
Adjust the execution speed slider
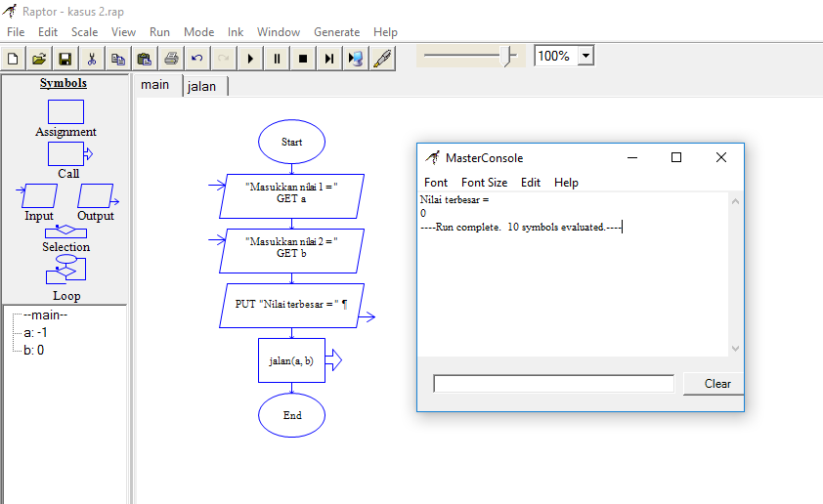[507, 55]
